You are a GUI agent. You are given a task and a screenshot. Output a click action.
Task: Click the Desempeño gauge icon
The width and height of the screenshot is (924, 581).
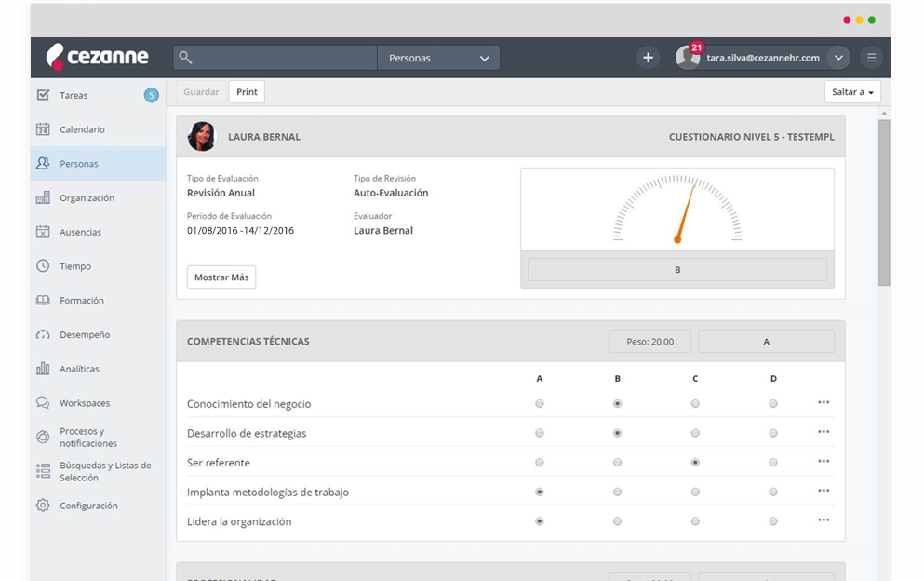click(x=43, y=334)
